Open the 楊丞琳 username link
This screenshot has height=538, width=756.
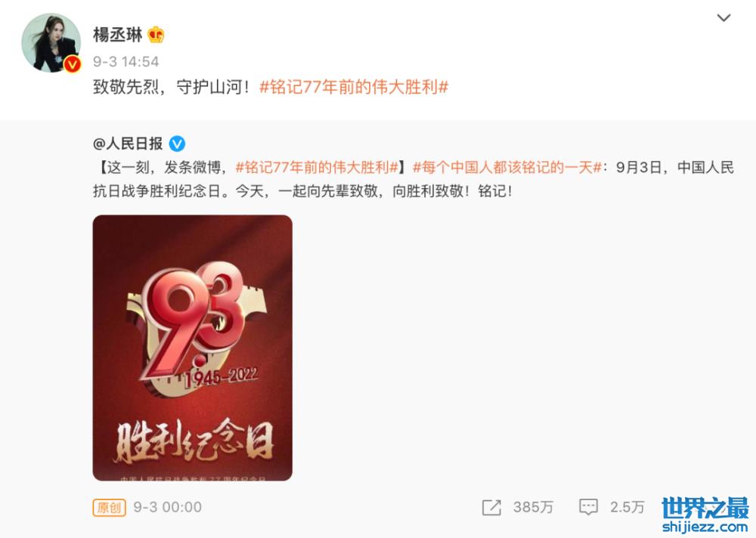(118, 35)
